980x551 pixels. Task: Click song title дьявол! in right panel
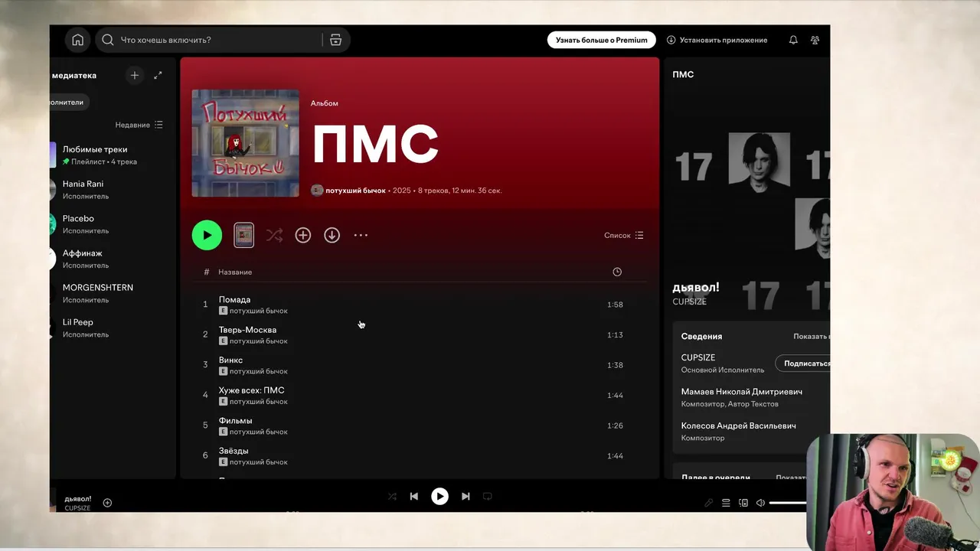pyautogui.click(x=696, y=288)
